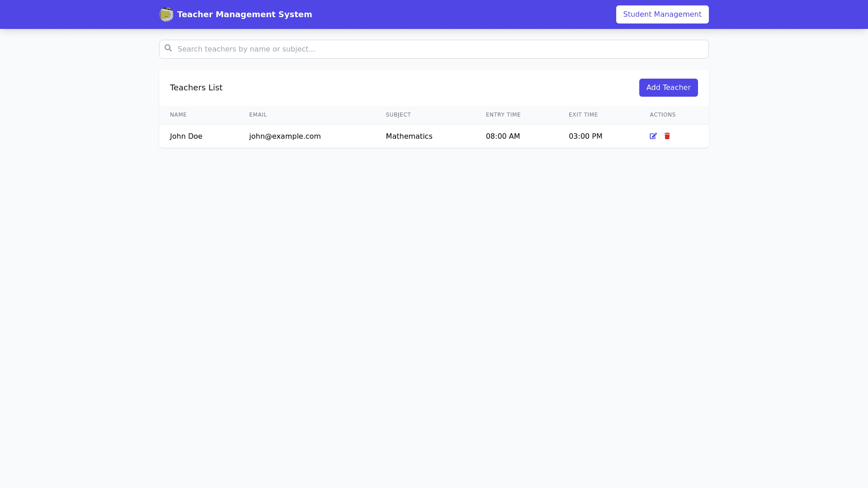This screenshot has height=488, width=868.
Task: Click the app logo in header
Action: [166, 14]
